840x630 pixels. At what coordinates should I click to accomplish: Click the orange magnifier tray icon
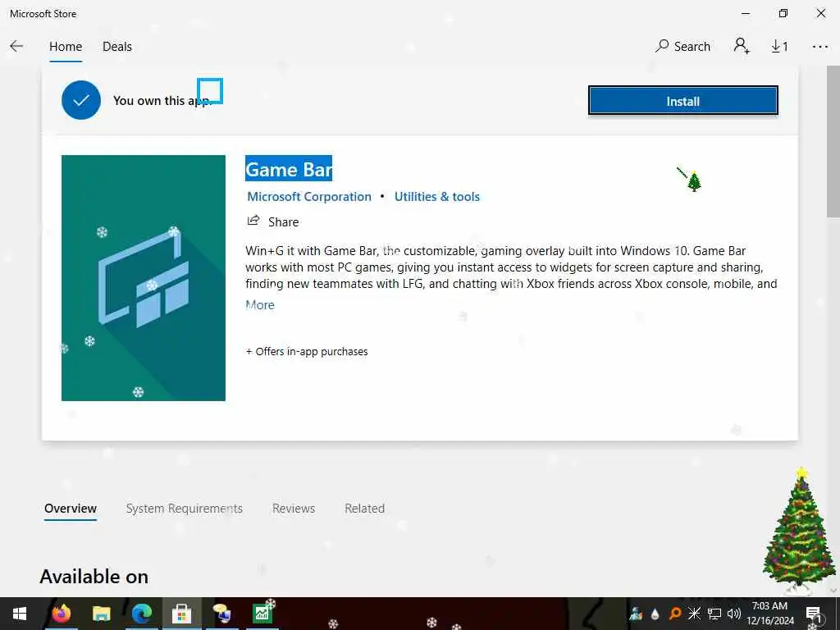click(x=674, y=614)
